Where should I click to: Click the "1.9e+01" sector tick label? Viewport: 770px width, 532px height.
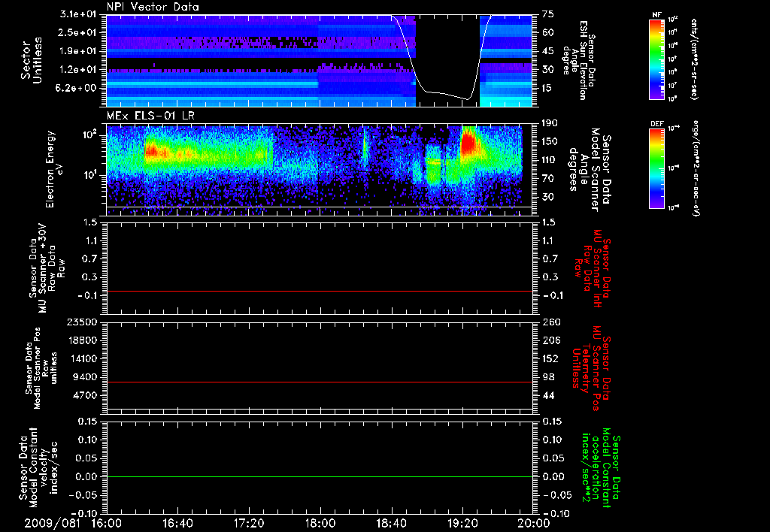click(x=78, y=51)
